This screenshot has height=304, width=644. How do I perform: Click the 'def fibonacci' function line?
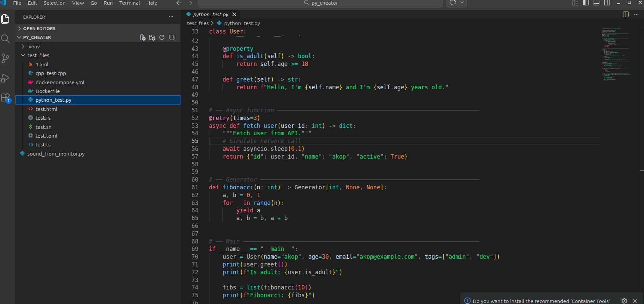point(298,187)
